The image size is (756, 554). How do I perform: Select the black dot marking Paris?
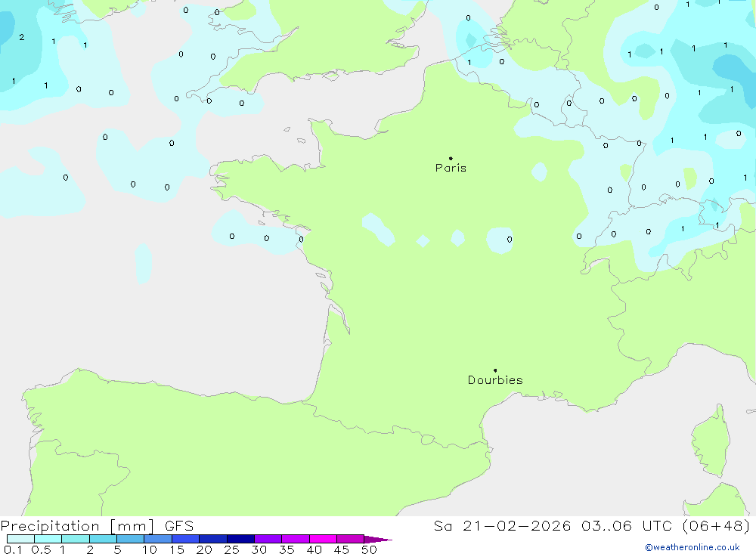click(x=451, y=158)
